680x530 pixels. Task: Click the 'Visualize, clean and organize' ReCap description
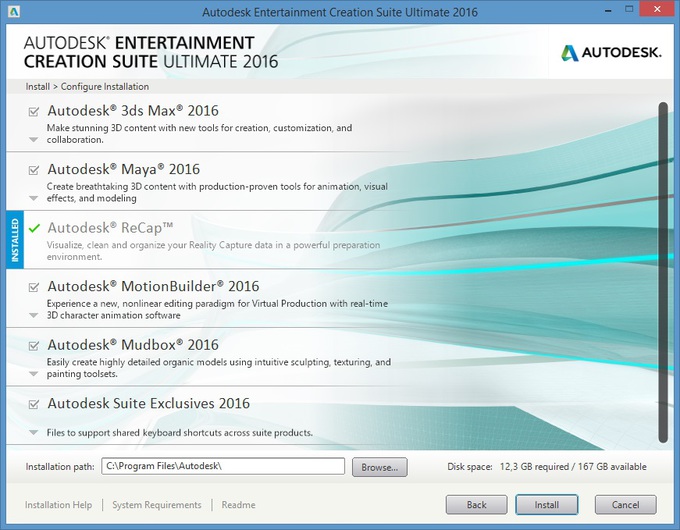tap(213, 251)
